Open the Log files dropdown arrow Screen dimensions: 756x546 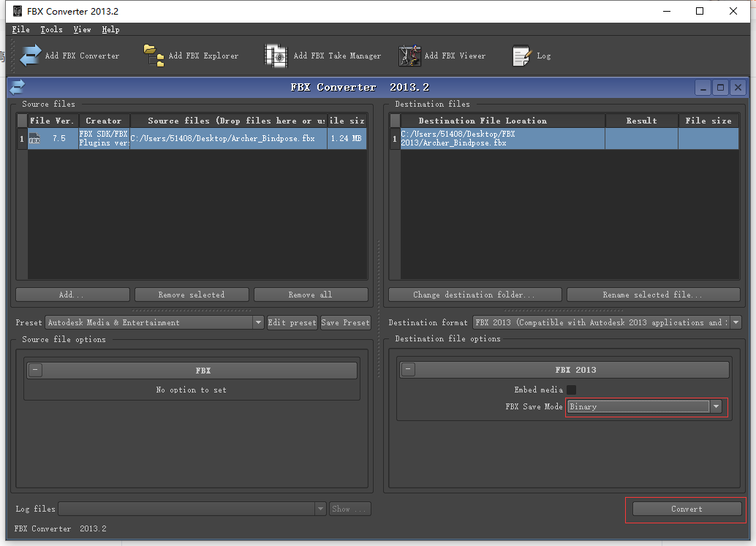(320, 509)
